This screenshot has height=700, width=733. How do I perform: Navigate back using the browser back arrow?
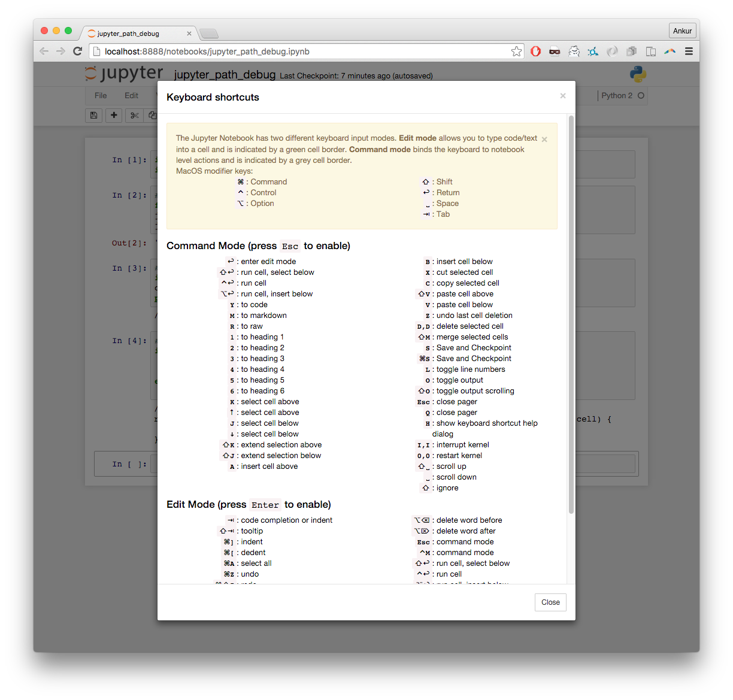(x=44, y=51)
